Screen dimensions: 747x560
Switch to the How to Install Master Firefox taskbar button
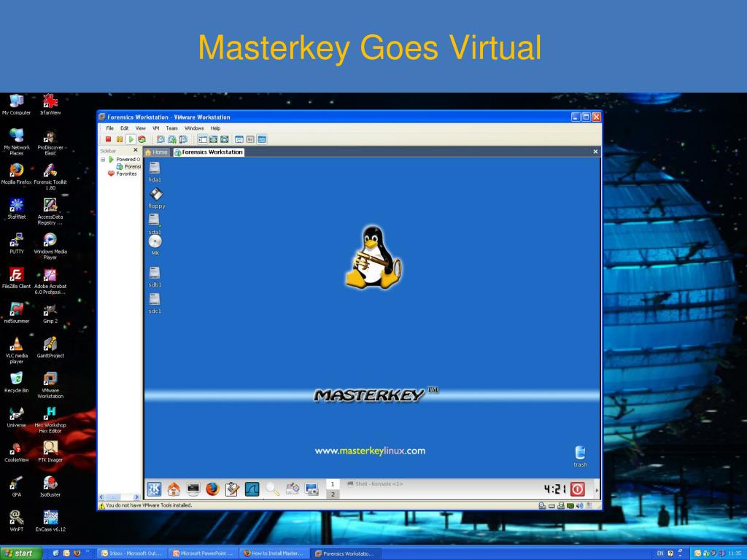274,553
